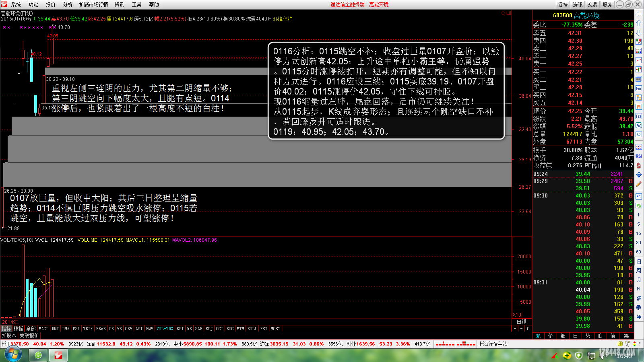Click the green browser taskbar icon
Image resolution: width=644 pixels, height=362 pixels.
(38, 355)
